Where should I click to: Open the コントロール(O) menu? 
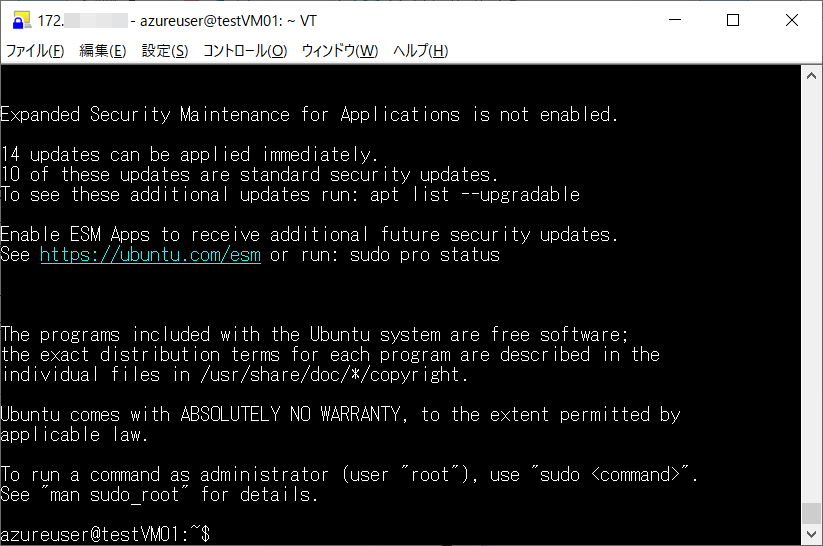[x=245, y=51]
